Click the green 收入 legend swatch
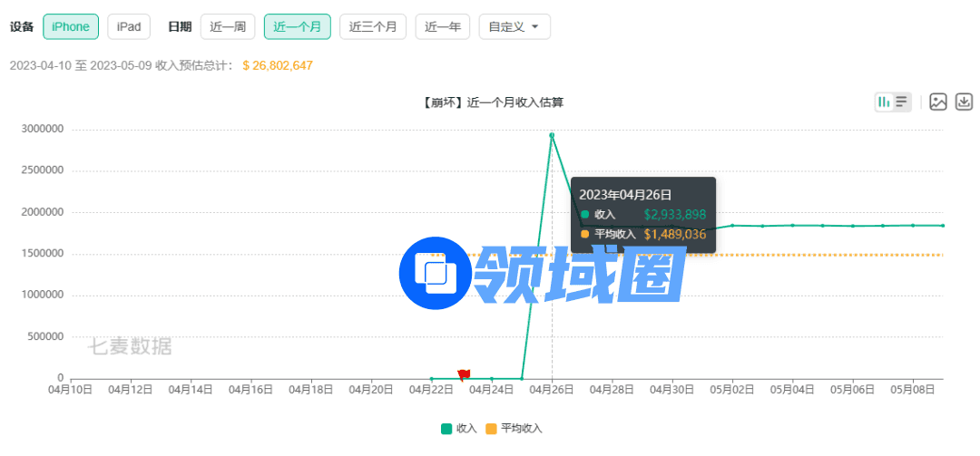980x456 pixels. pos(446,428)
